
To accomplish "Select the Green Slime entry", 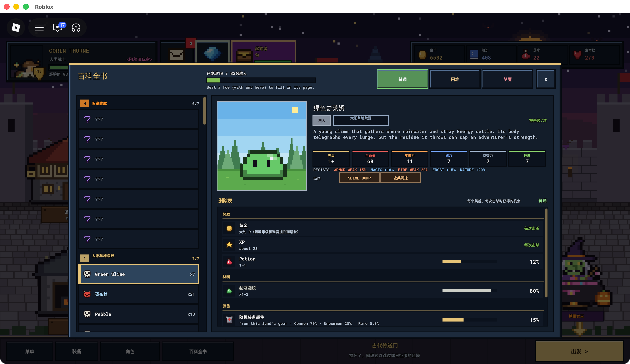I will click(x=139, y=274).
